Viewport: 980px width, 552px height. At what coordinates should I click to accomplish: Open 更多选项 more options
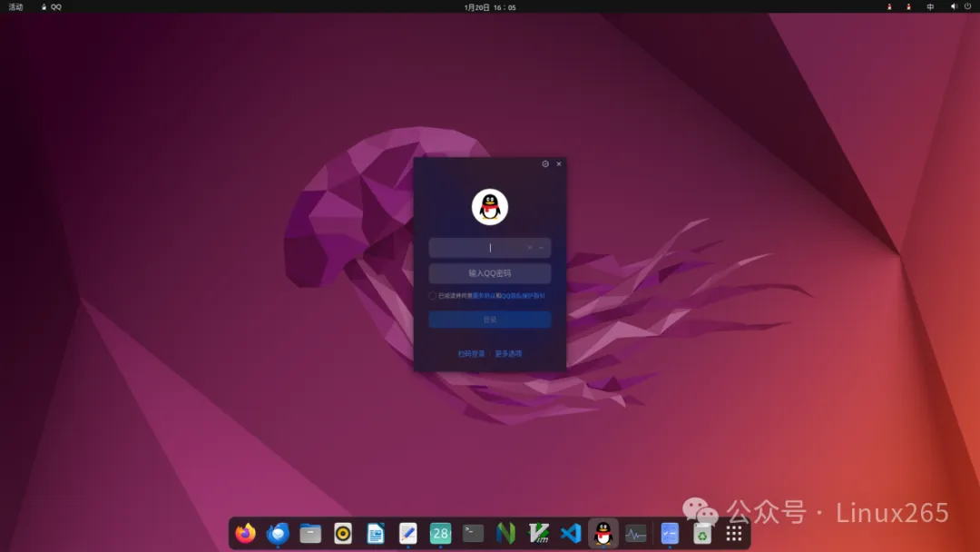pos(508,354)
